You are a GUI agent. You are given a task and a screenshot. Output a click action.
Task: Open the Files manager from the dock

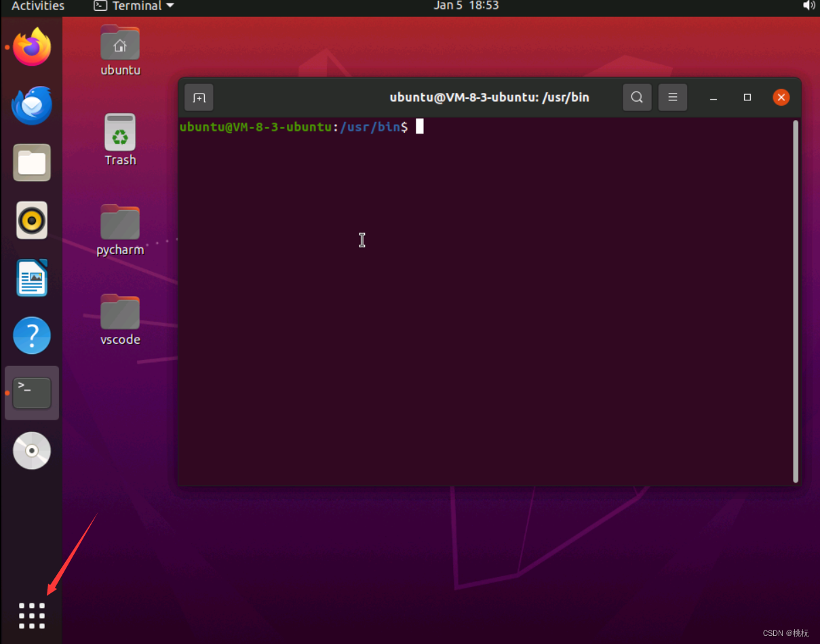[31, 163]
